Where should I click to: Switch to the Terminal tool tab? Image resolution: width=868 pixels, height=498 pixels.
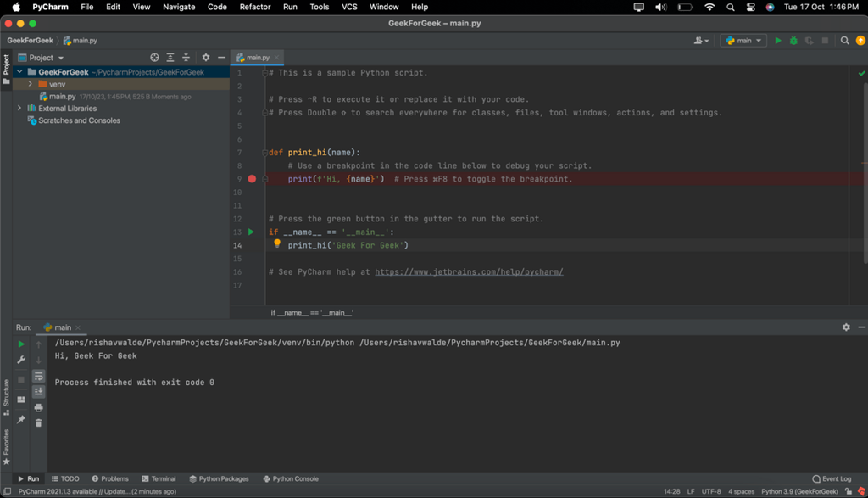tap(159, 479)
